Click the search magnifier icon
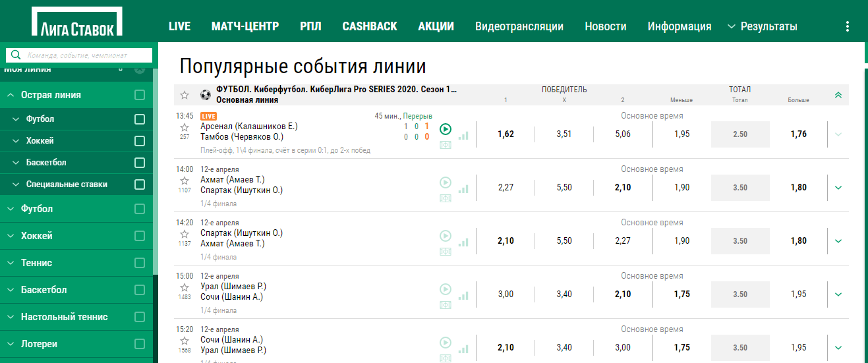This screenshot has height=363, width=868. [16, 55]
